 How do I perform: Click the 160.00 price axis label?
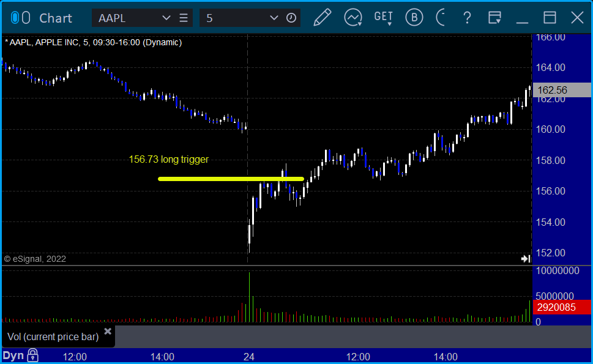(551, 129)
